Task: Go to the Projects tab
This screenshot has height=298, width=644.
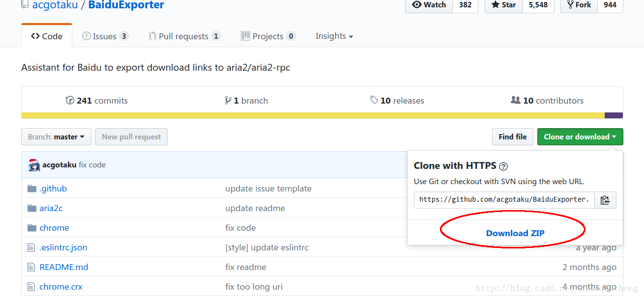Action: [268, 36]
